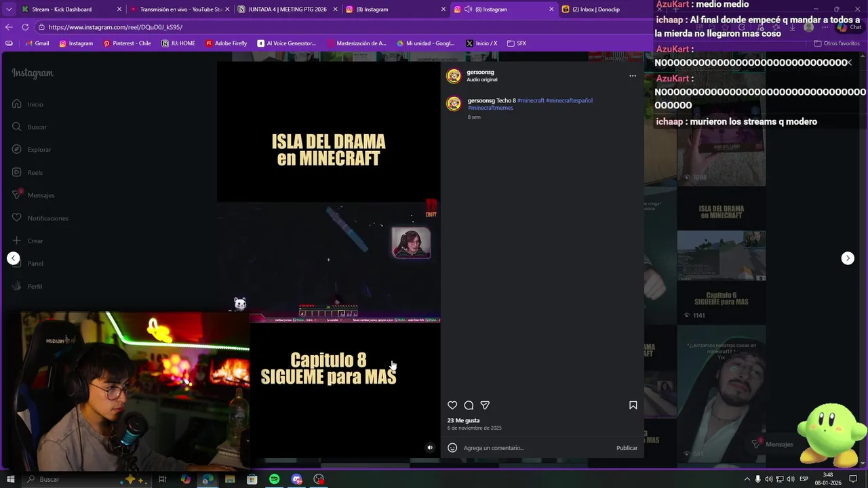Open Adobe Firefly bookmark

226,43
